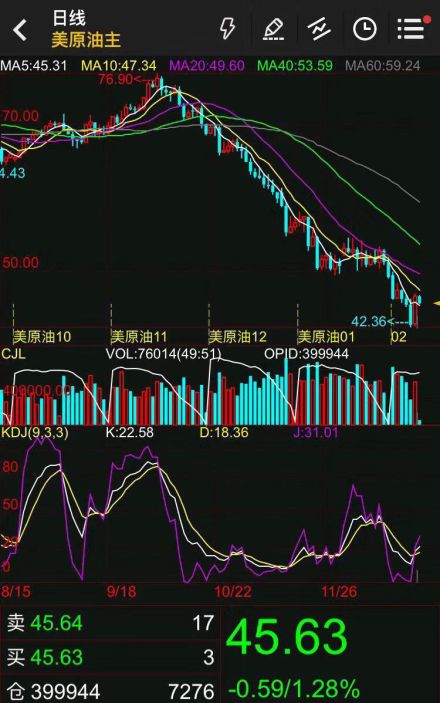Image resolution: width=440 pixels, height=703 pixels.
Task: Tap the large 45.63 latest price
Action: (x=287, y=637)
